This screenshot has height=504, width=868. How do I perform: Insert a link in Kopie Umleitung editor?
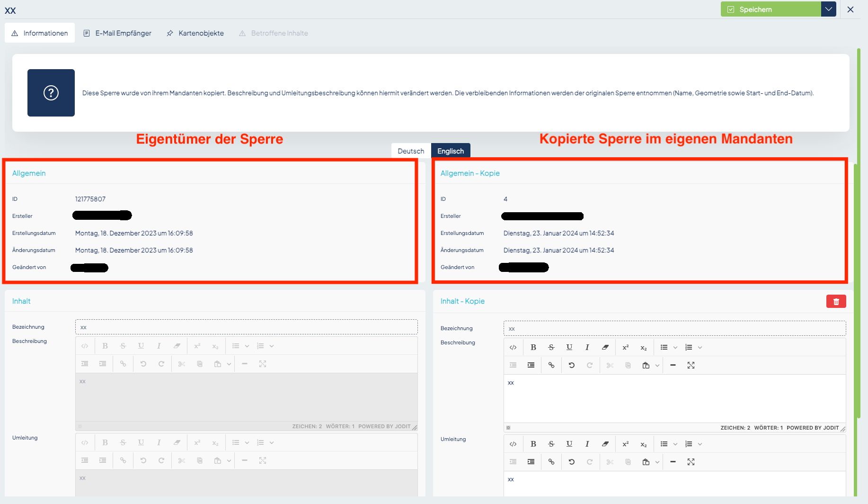[x=551, y=462]
